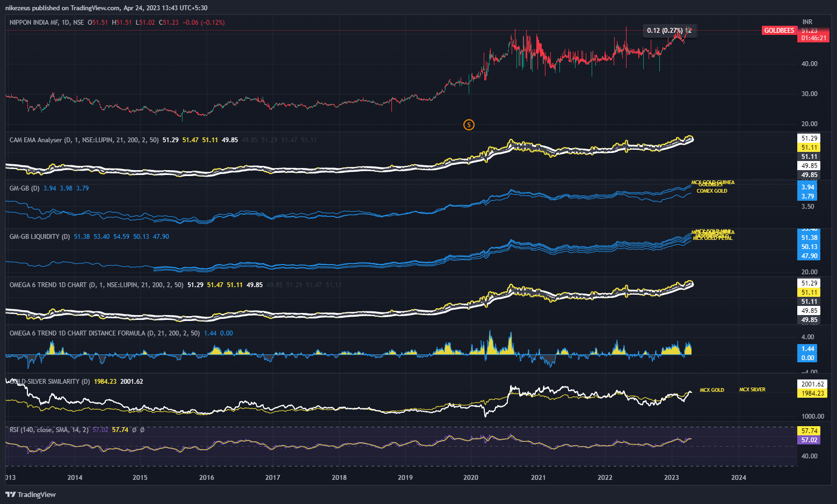837x504 pixels.
Task: Click the COMEX GOLD line label
Action: point(712,191)
